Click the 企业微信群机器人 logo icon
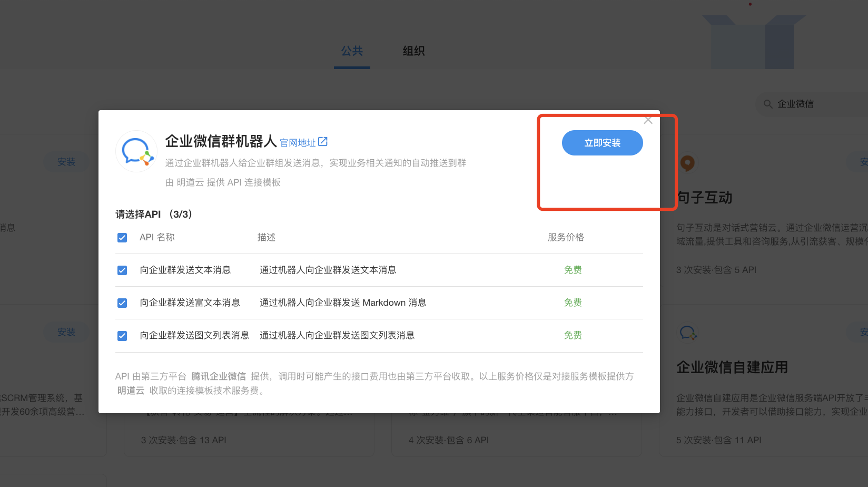 tap(136, 152)
